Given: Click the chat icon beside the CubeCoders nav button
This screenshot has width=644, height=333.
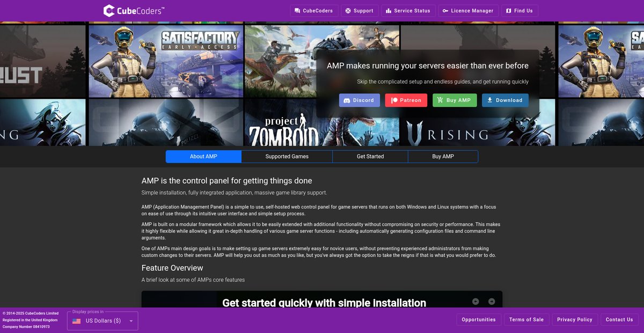Looking at the screenshot, I should coord(297,11).
